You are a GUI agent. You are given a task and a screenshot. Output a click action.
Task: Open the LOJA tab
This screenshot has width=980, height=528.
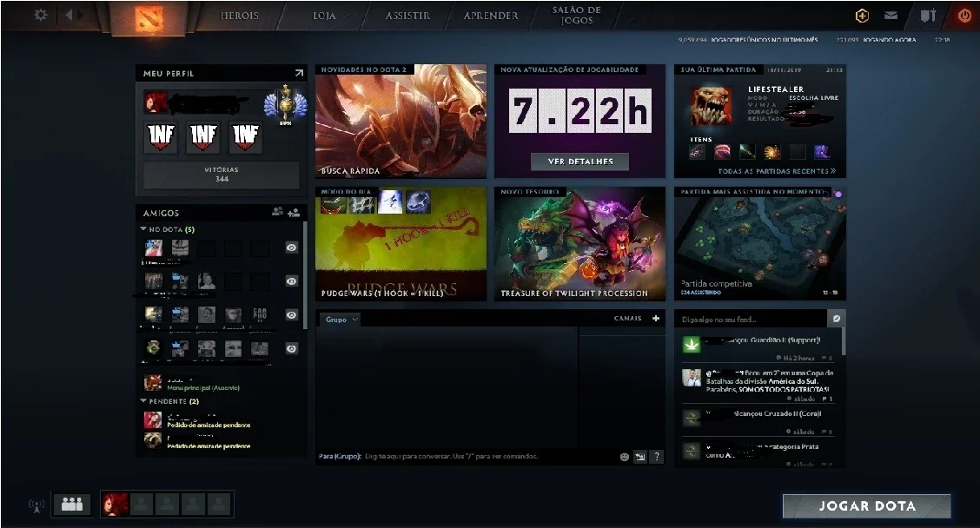(x=324, y=16)
